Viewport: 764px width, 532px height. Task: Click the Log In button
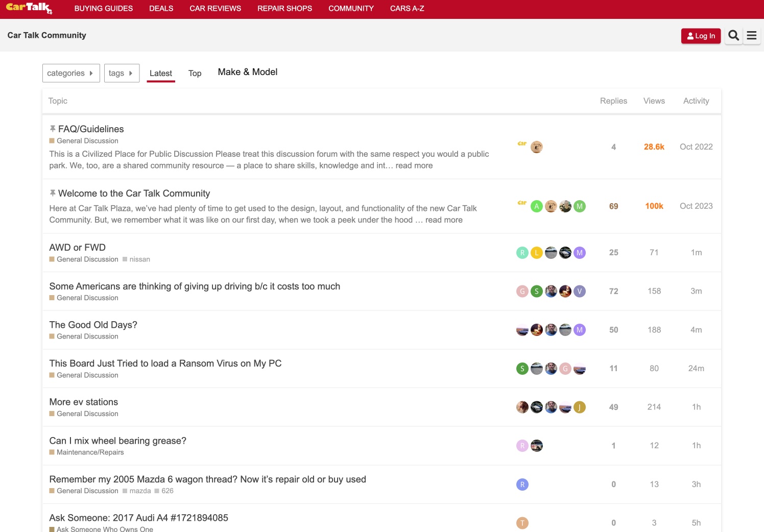click(x=701, y=36)
